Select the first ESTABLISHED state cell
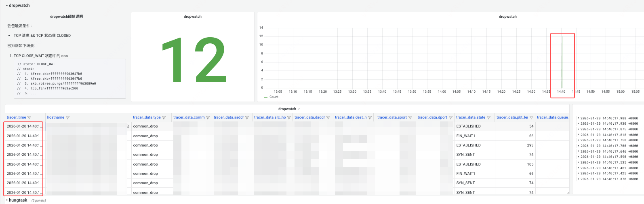Viewport: 644px width, 204px height. (x=468, y=126)
